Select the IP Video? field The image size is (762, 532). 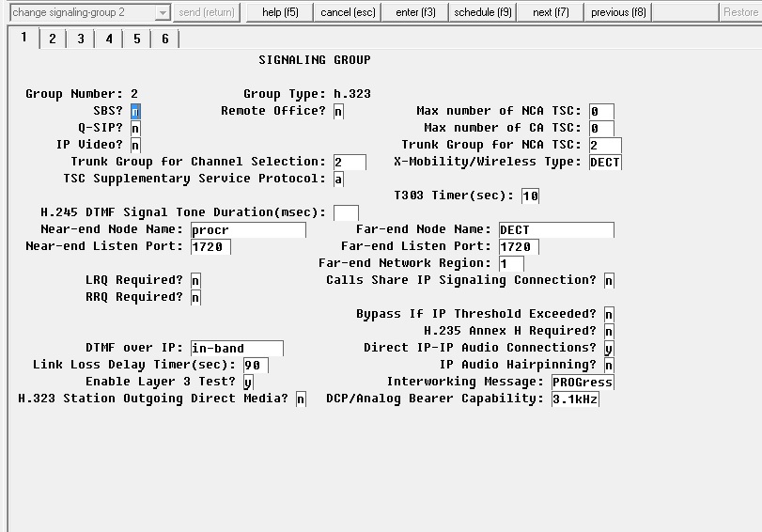(x=135, y=146)
